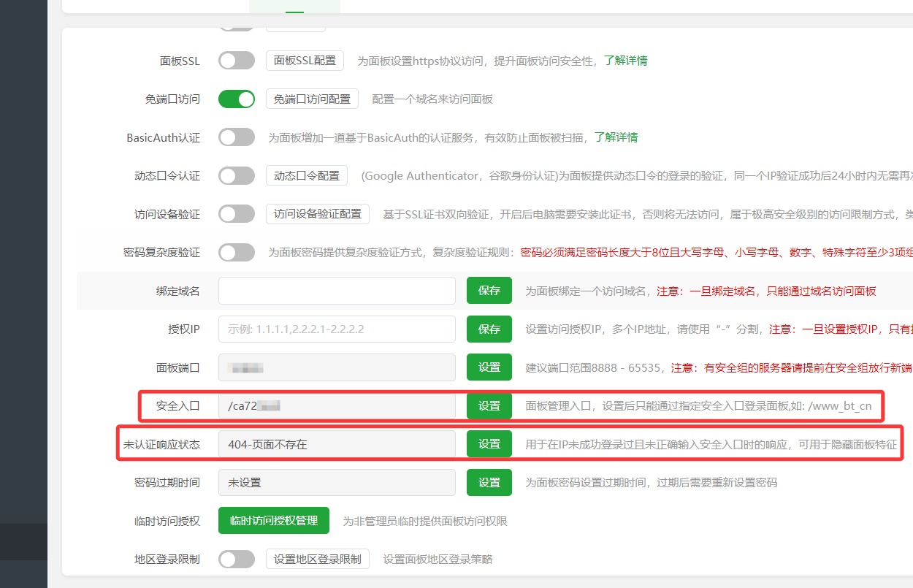913x588 pixels.
Task: Enable the 地区登录限制 toggle
Action: (x=236, y=558)
